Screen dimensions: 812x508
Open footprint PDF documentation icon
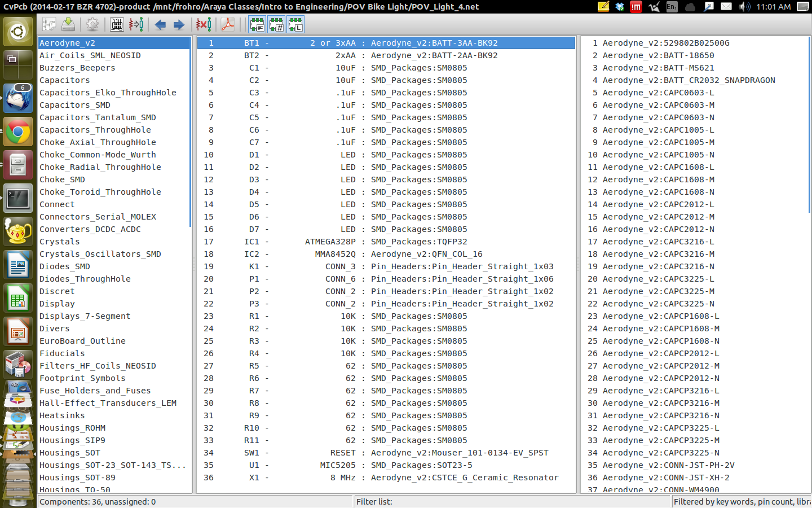(x=228, y=25)
